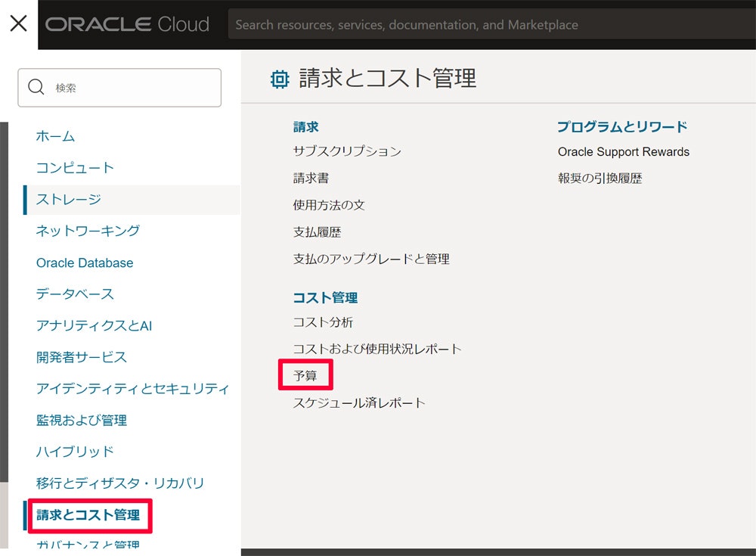The height and width of the screenshot is (556, 756).
Task: Open 移行とディザスタ・リカバリ category
Action: click(120, 483)
